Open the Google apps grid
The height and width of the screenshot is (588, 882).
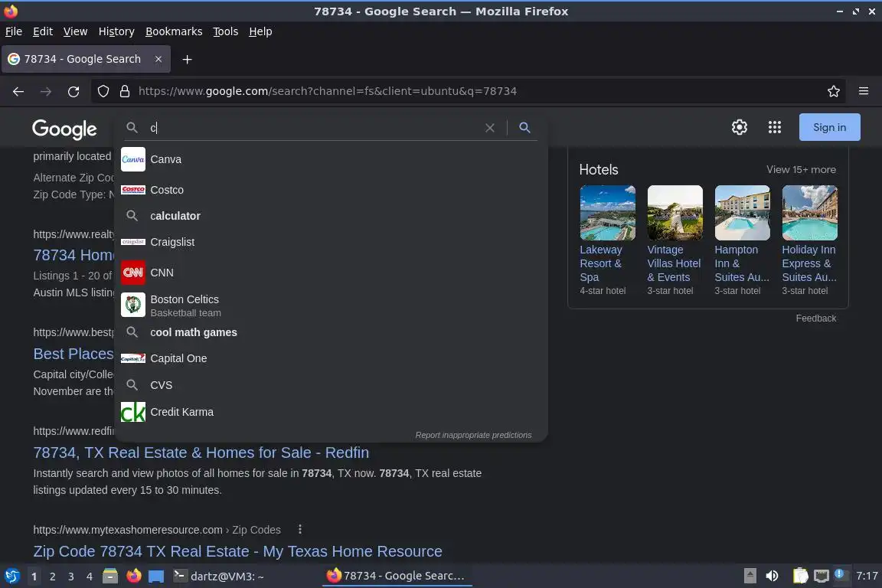tap(775, 127)
